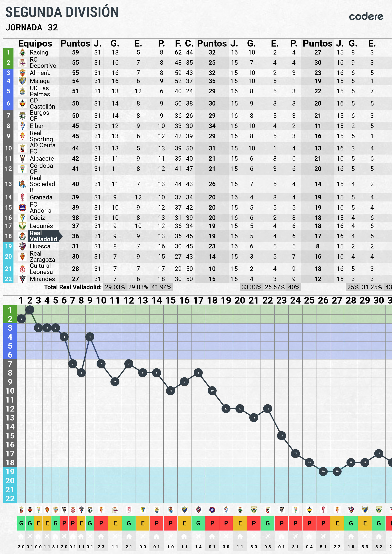This screenshot has width=392, height=554.
Task: Click the chart marker labeled 13
Action: pos(254,417)
